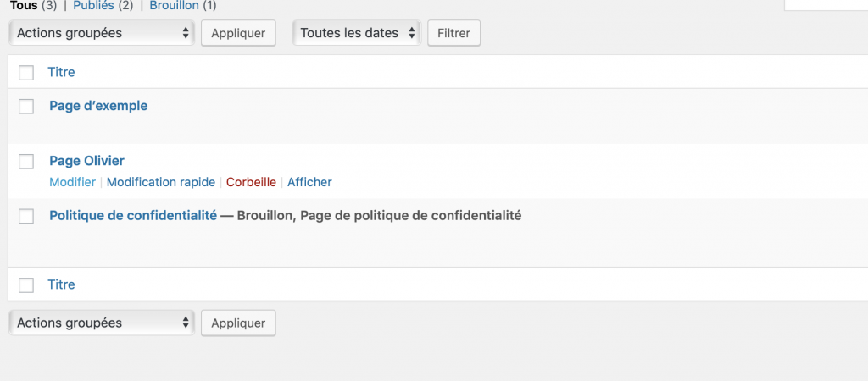
Task: Open the bottom Actions groupées dropdown
Action: point(102,323)
